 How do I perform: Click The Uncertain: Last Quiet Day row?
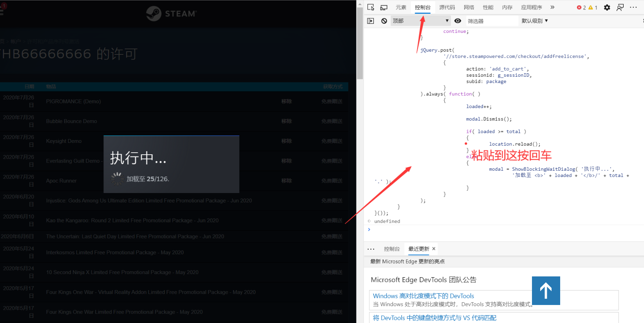[x=174, y=236]
